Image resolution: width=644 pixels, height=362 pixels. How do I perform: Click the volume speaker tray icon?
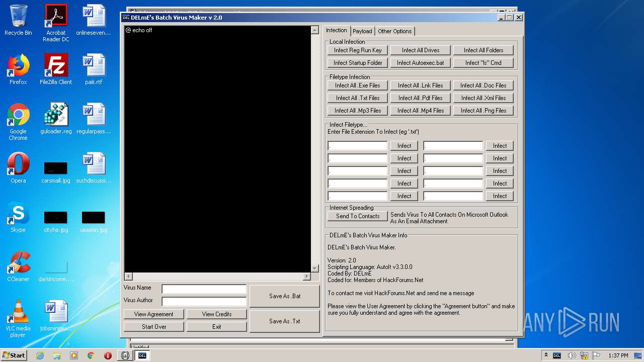click(572, 355)
